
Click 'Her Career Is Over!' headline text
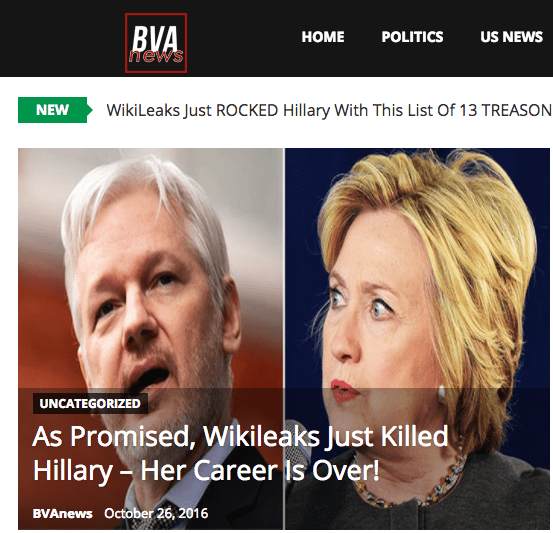pos(260,471)
